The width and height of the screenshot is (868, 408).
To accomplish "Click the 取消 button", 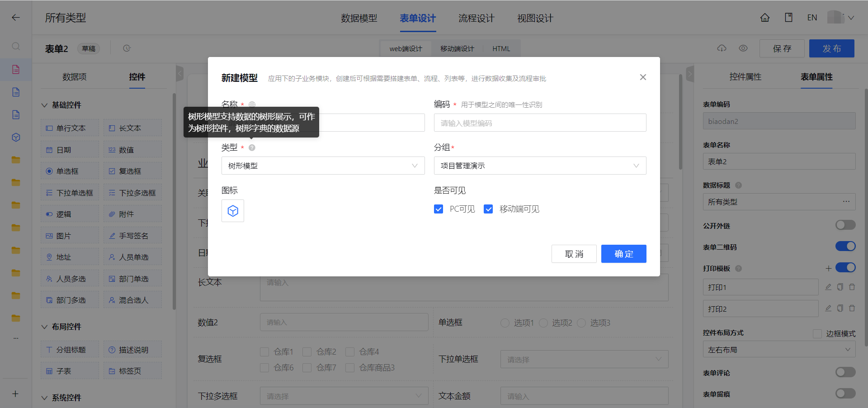I will 574,254.
